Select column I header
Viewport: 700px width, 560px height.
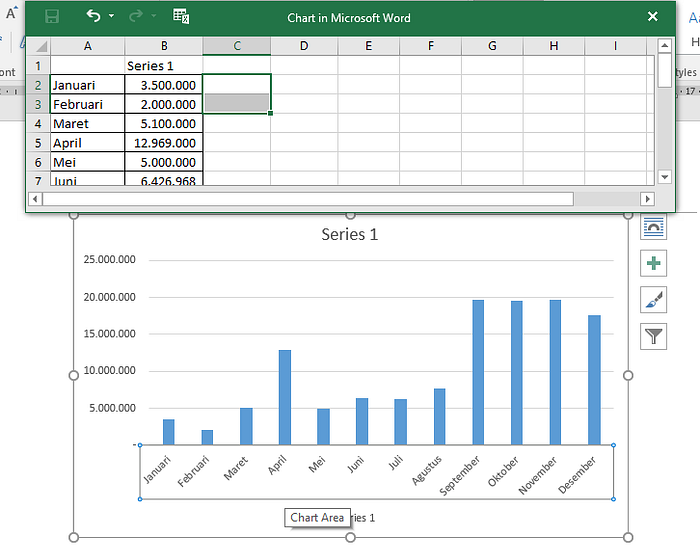tap(615, 46)
